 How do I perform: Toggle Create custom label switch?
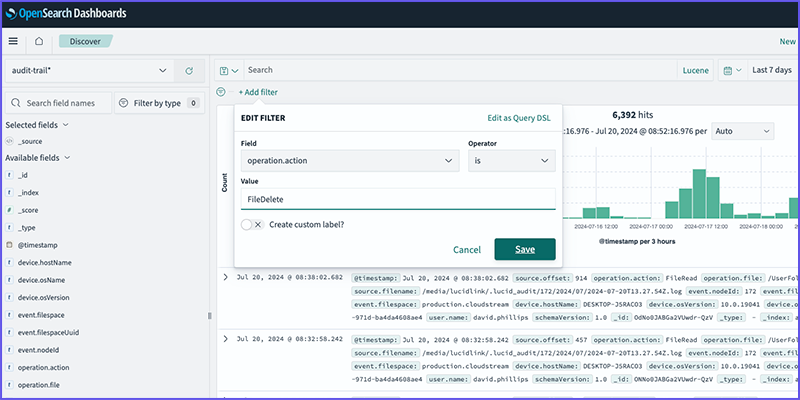253,224
